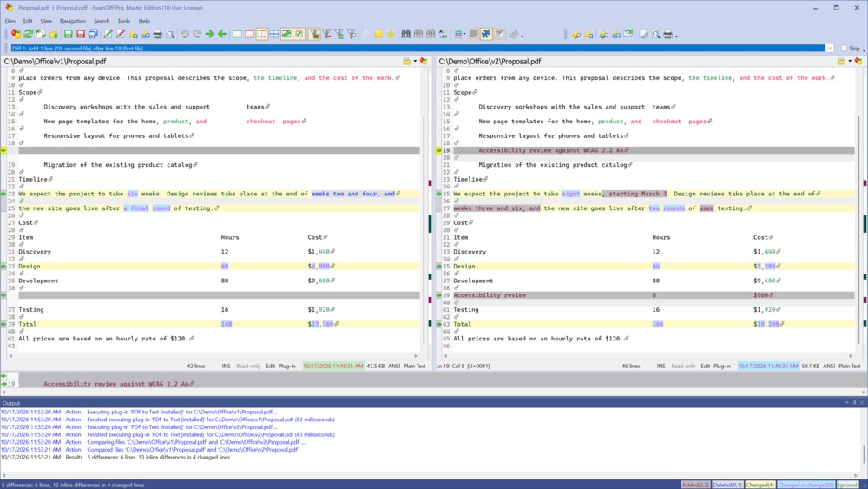Click the Print Preview magnifier icon

170,35
